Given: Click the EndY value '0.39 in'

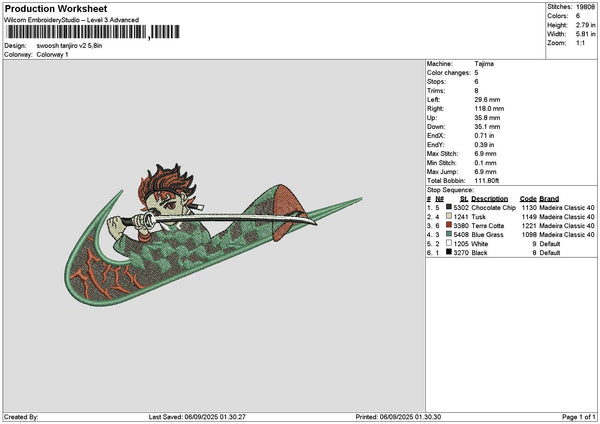Looking at the screenshot, I should tap(484, 145).
